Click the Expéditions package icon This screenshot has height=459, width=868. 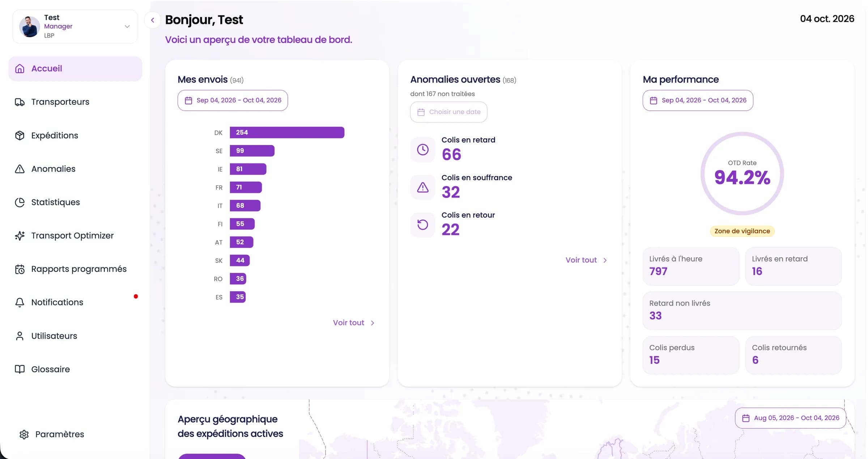point(20,136)
